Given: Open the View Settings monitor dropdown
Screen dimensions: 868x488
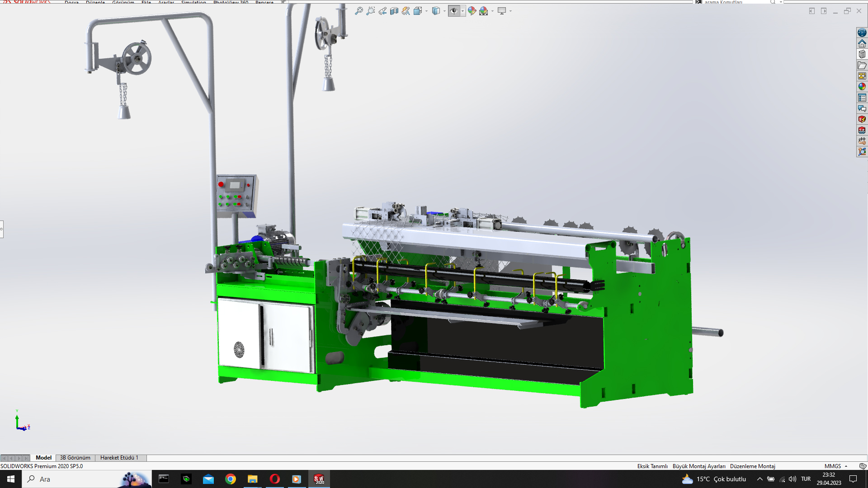Looking at the screenshot, I should (510, 11).
